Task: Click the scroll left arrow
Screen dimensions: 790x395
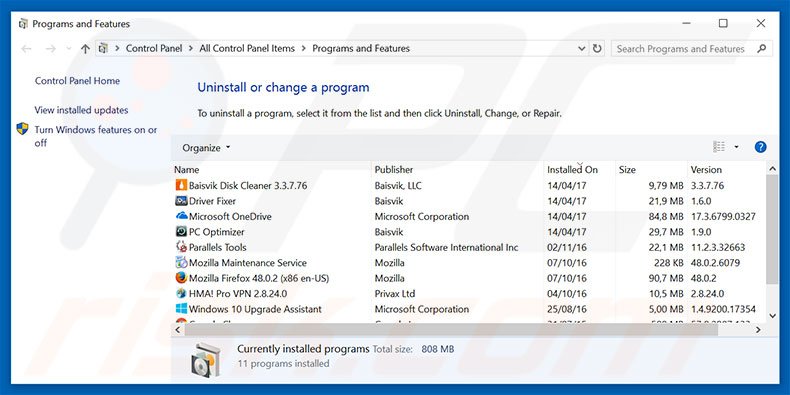Action: 177,330
